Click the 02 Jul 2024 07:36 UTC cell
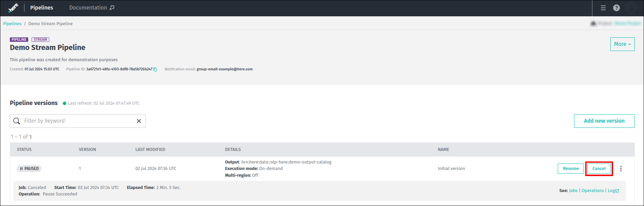Viewport: 644px width, 206px height. (x=156, y=169)
